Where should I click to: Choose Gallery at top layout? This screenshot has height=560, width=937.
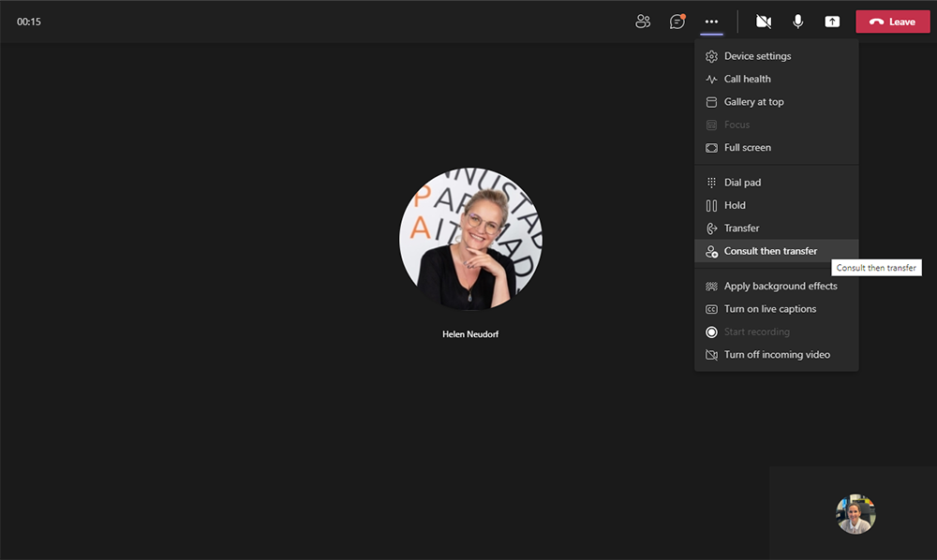753,102
